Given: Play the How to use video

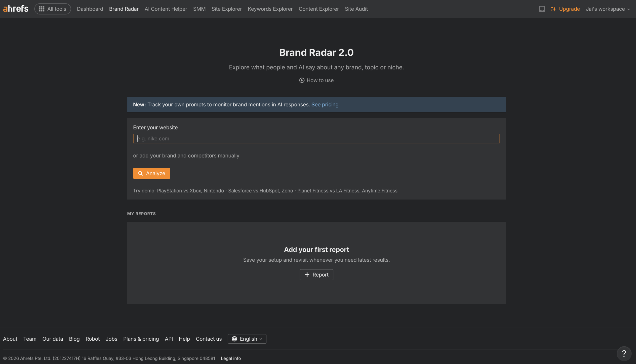Looking at the screenshot, I should tap(316, 80).
